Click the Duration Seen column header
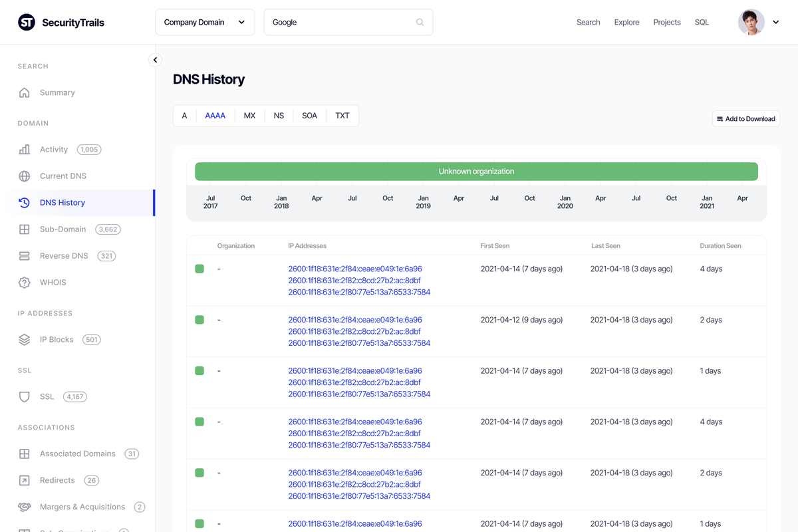Viewport: 798px width, 532px height. point(720,246)
